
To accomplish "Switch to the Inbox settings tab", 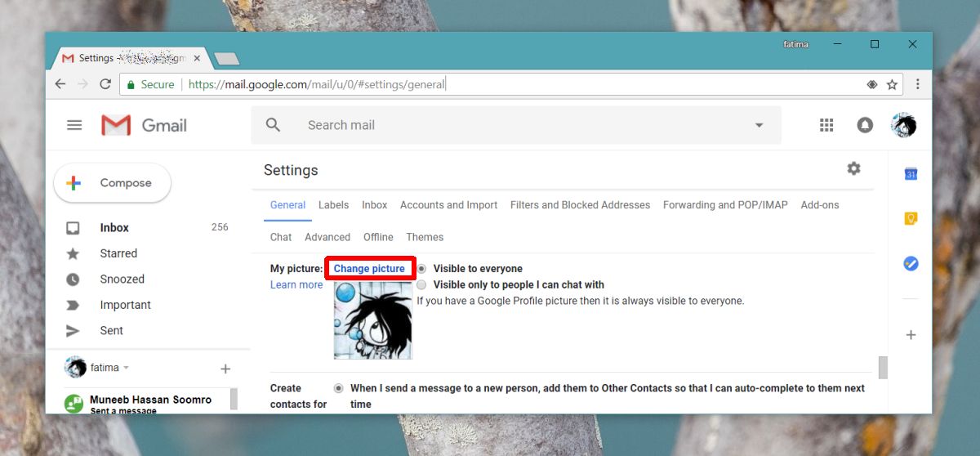I will click(x=375, y=205).
